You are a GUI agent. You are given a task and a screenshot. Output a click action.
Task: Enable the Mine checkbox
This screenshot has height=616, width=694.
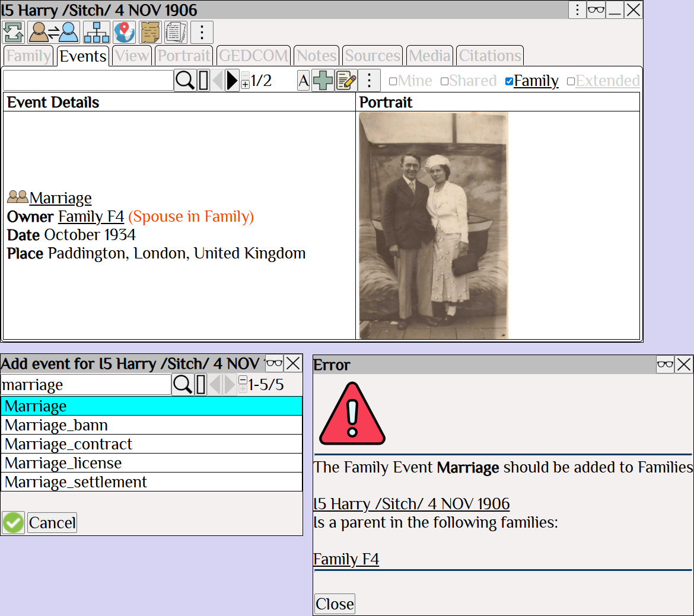393,81
